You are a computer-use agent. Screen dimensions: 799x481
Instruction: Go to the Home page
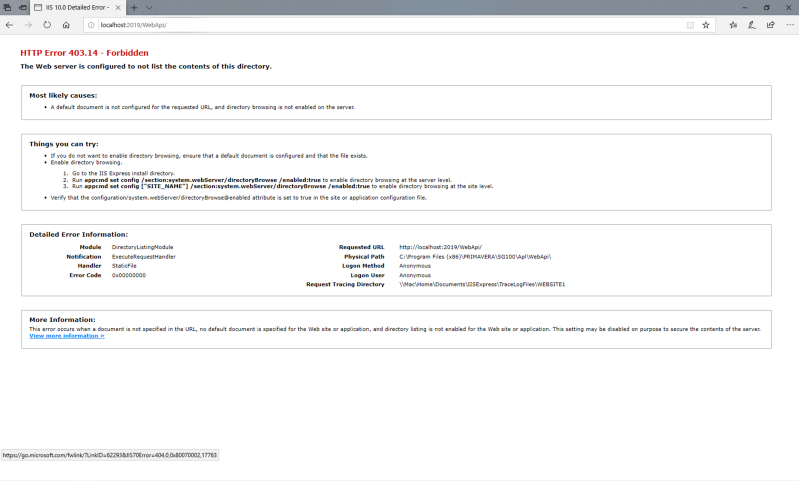(x=66, y=25)
